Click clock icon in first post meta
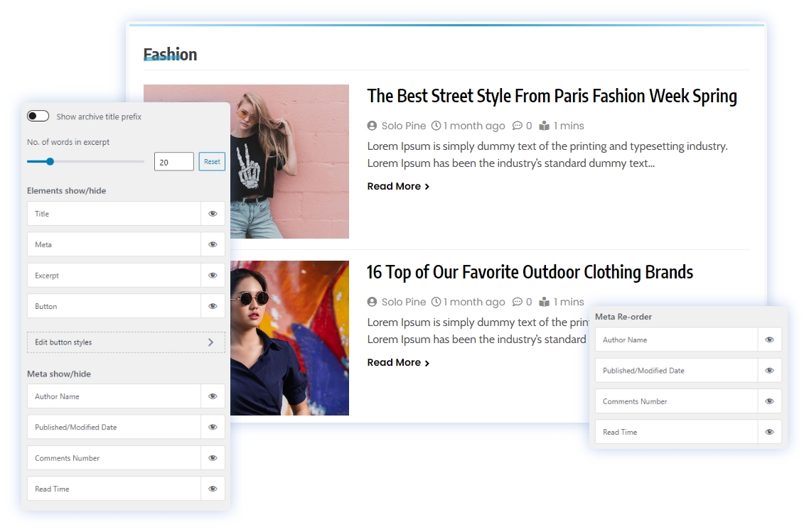Image resolution: width=809 pixels, height=532 pixels. [436, 126]
